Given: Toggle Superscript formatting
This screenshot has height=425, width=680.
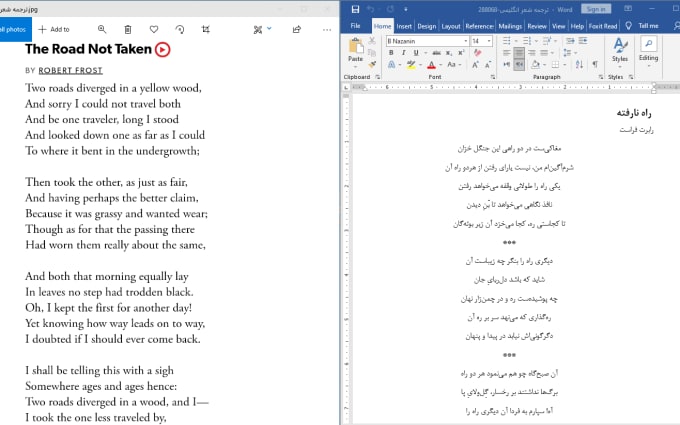Looking at the screenshot, I should (461, 52).
